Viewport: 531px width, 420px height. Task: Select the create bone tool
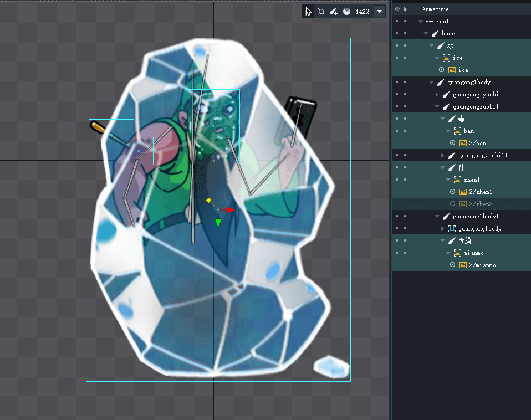[x=334, y=12]
